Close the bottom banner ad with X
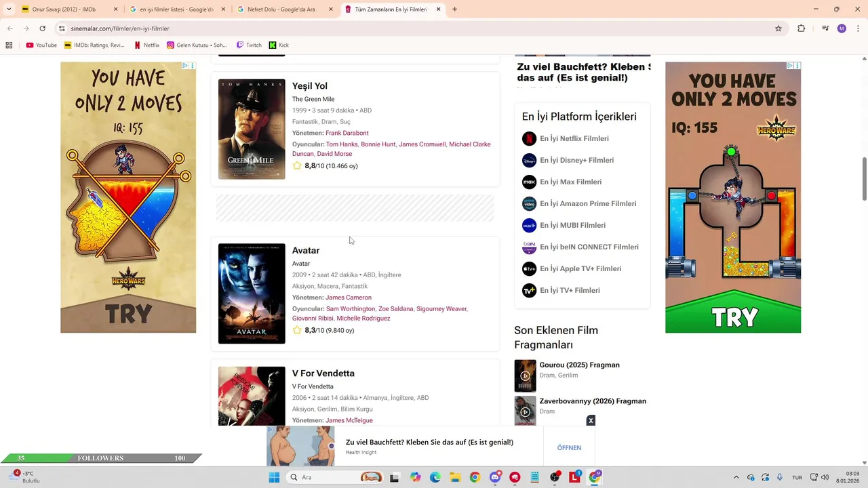This screenshot has height=488, width=868. [x=591, y=420]
